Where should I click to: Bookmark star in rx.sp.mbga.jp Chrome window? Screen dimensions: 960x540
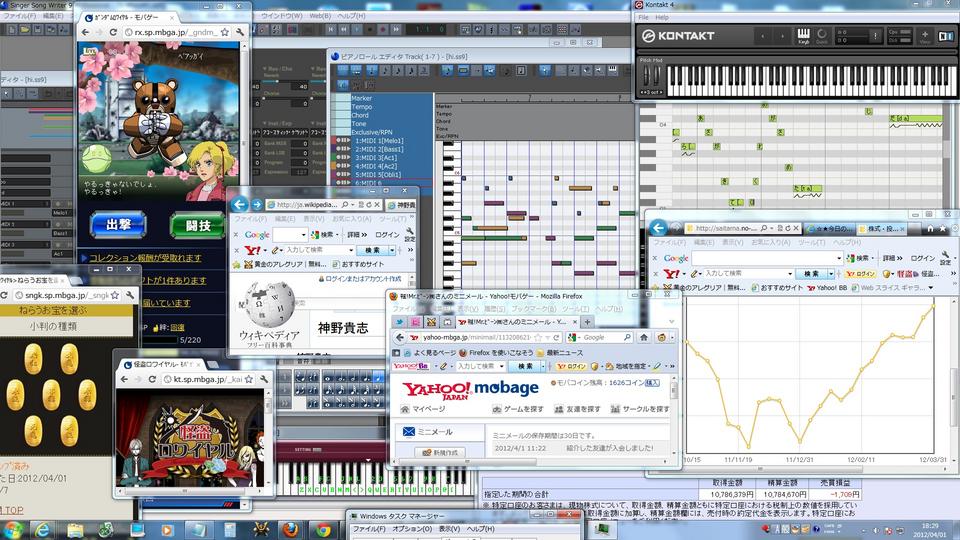[x=225, y=32]
